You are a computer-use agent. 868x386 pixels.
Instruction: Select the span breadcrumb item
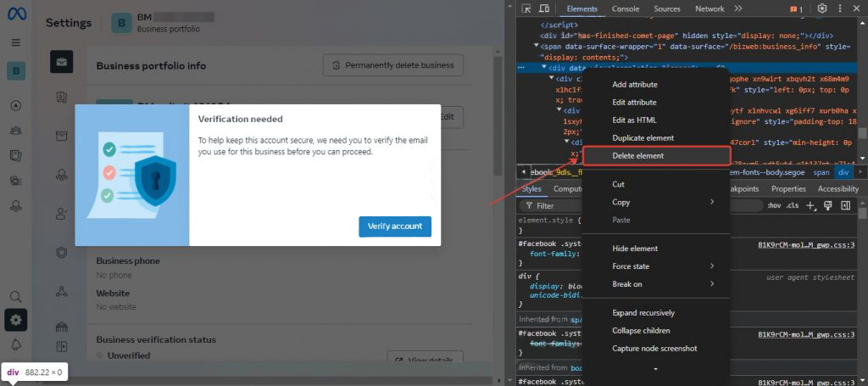coord(821,173)
